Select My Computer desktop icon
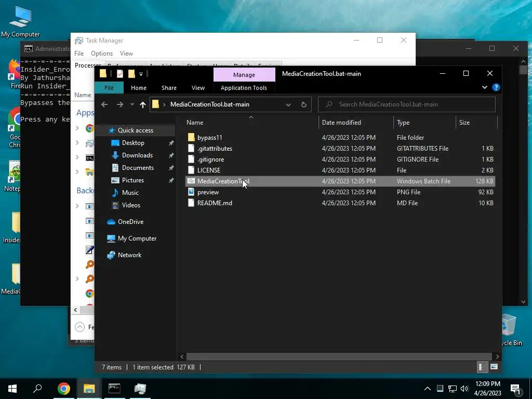 click(x=20, y=22)
